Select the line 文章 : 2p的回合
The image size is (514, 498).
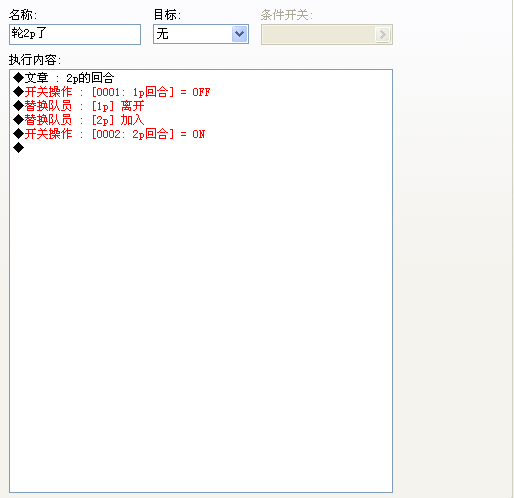pyautogui.click(x=64, y=78)
